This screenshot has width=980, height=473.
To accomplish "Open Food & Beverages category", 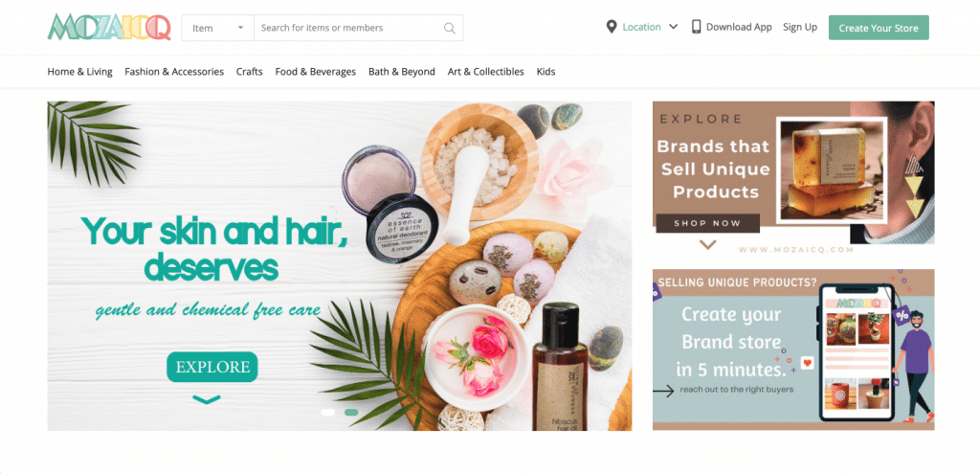I will coord(316,71).
